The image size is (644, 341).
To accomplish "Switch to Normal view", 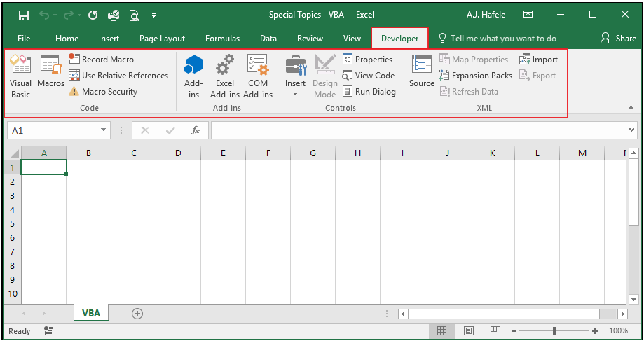I will (442, 330).
